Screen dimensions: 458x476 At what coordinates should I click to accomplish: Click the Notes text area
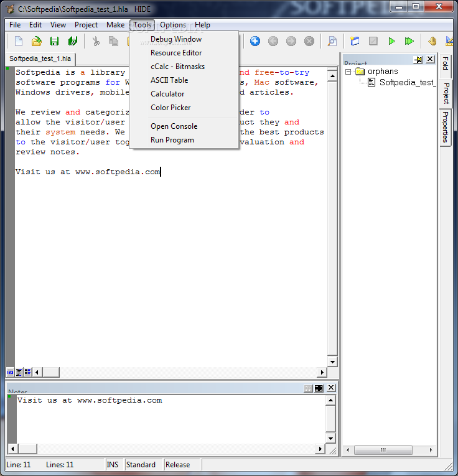tap(171, 419)
